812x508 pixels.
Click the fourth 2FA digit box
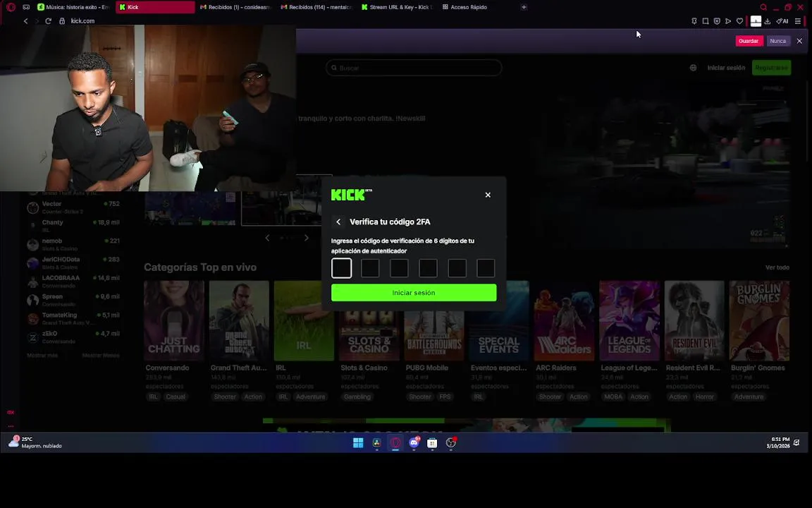[429, 268]
